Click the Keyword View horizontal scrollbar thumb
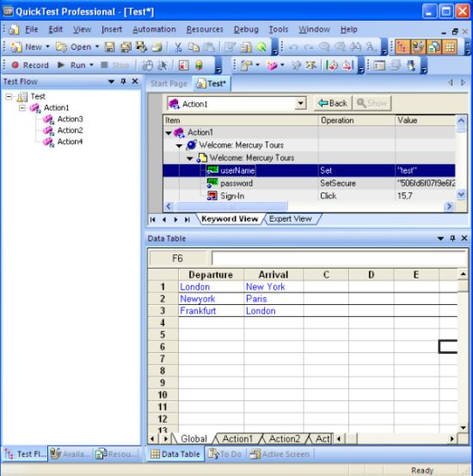473x476 pixels. pyautogui.click(x=232, y=206)
